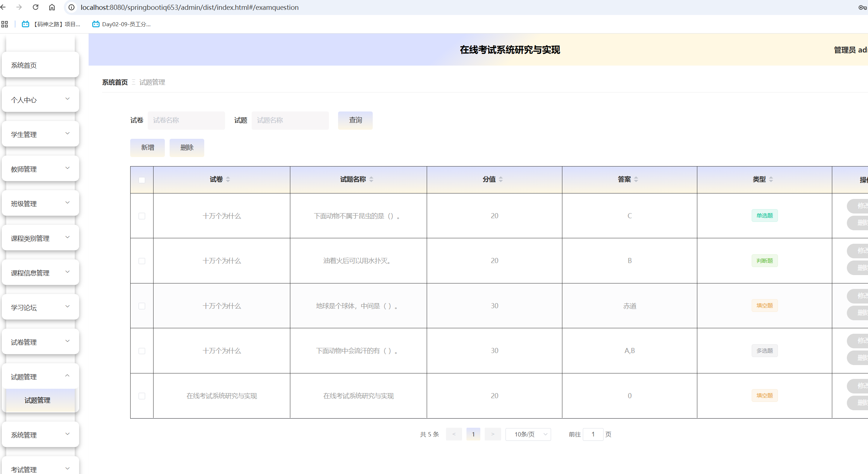Click the 管理员 account label in header
Screen dimensions: 868x474
(850, 50)
